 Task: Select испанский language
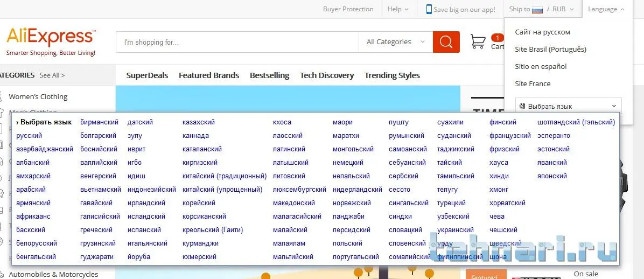[144, 229]
